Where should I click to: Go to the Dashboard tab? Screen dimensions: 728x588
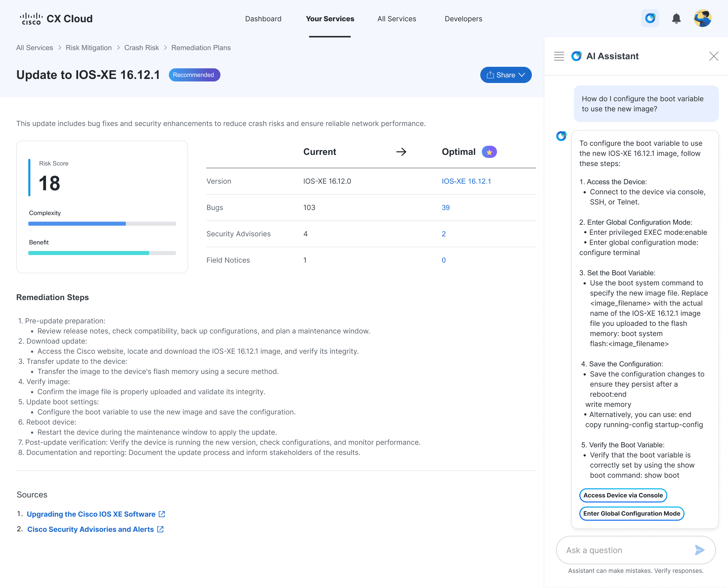coord(263,19)
